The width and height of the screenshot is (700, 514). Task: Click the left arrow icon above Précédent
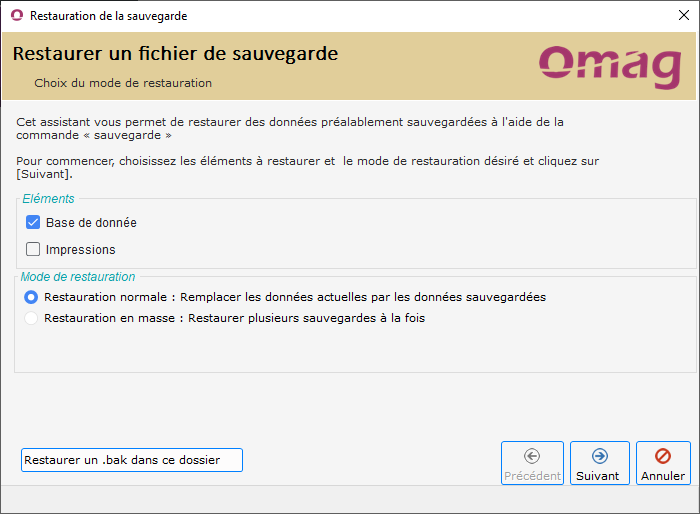pyautogui.click(x=531, y=456)
